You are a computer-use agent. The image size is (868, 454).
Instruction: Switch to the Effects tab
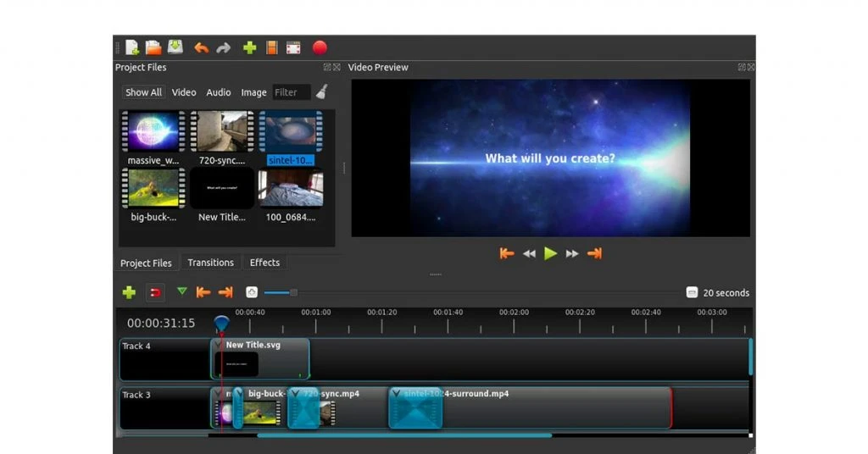coord(264,263)
